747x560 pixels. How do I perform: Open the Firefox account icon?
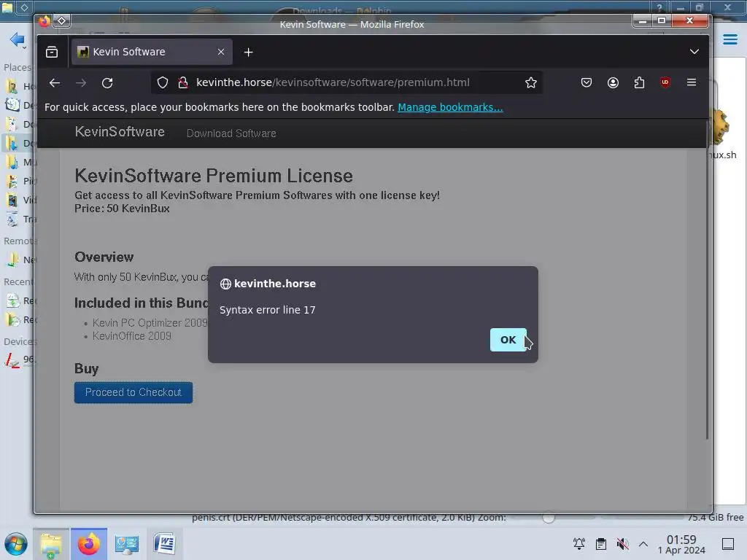613,83
